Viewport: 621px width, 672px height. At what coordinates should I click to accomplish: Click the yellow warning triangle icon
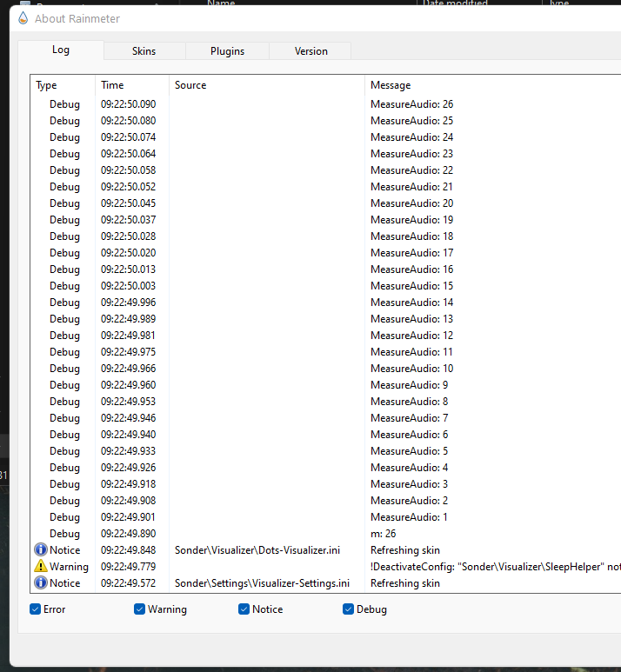click(41, 566)
